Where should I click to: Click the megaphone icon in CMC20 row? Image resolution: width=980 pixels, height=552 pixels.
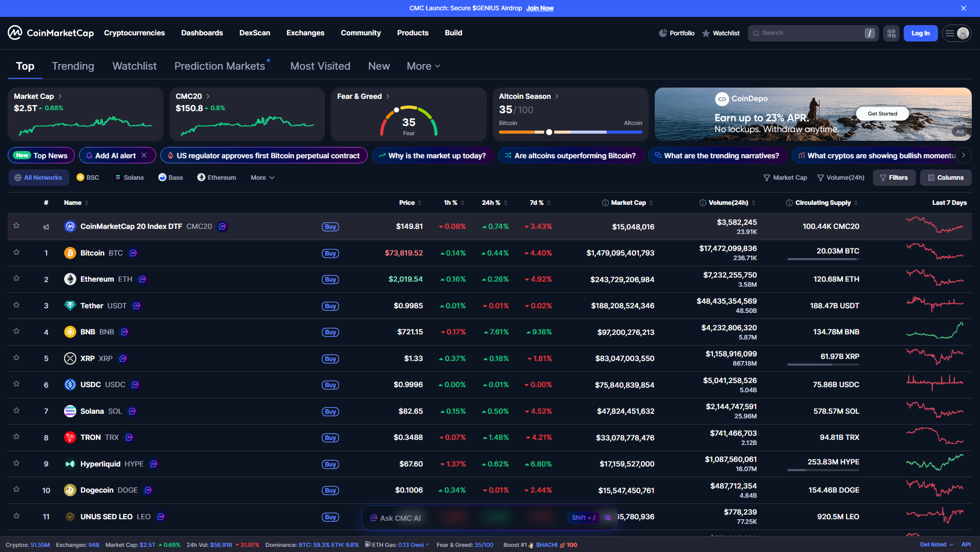[x=46, y=227]
